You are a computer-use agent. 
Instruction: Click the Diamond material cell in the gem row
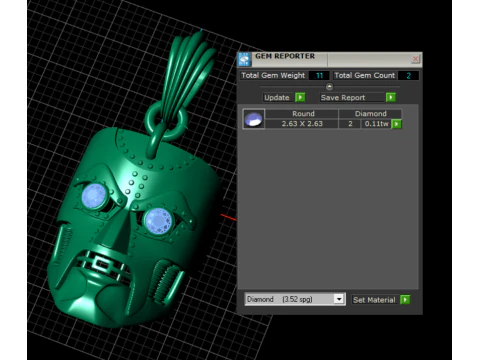[x=370, y=114]
